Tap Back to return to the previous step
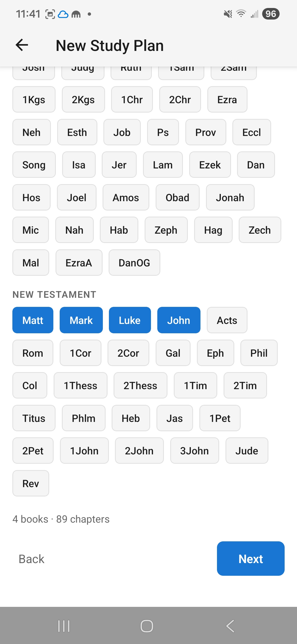Viewport: 297px width, 644px height. [x=31, y=558]
